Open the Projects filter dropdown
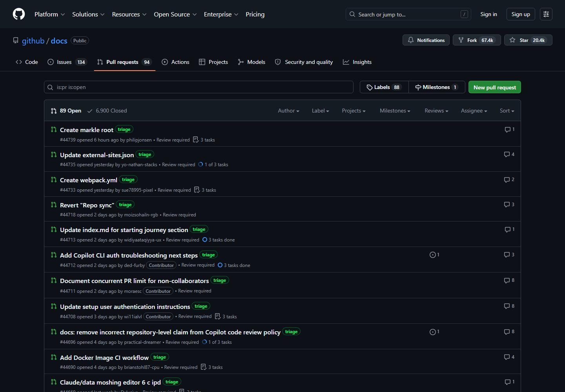 pos(354,111)
